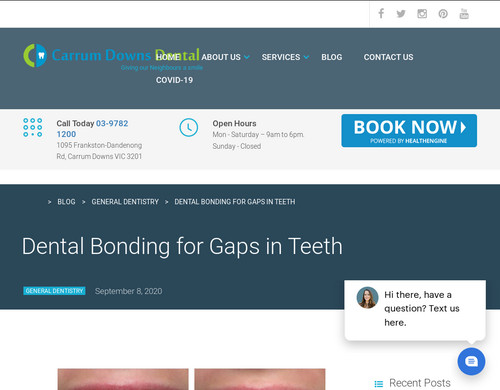The height and width of the screenshot is (390, 500).
Task: Open the YouTube social icon
Action: pos(464,14)
